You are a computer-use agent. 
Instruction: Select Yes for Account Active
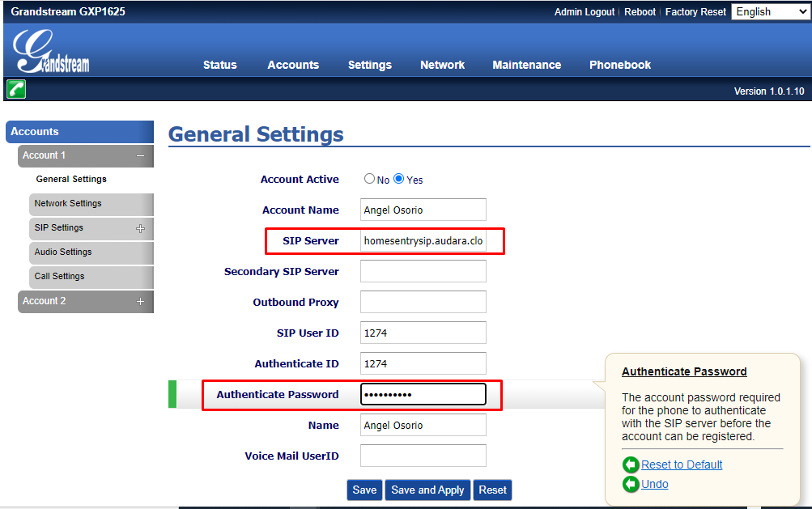(399, 179)
